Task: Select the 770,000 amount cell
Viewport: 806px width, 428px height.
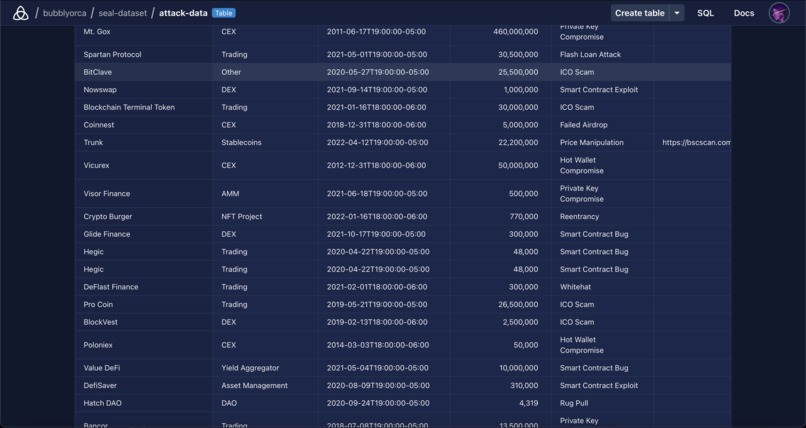Action: coord(501,216)
